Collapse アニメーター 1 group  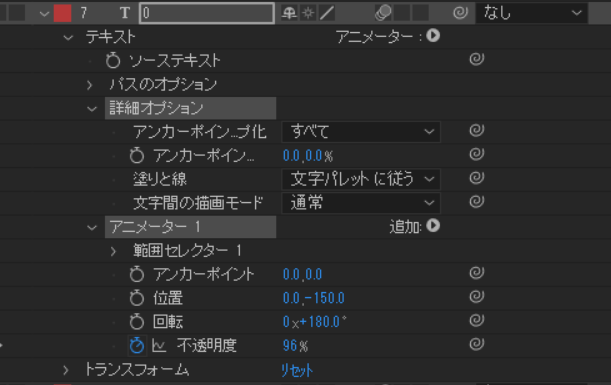tap(92, 228)
